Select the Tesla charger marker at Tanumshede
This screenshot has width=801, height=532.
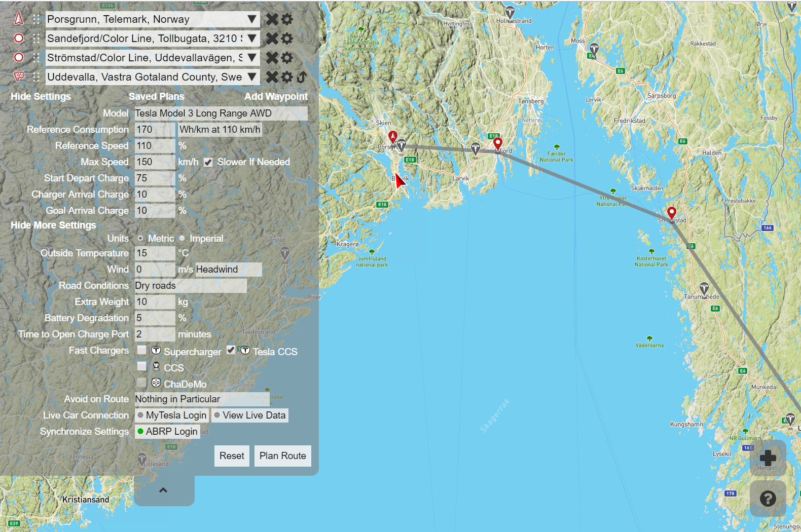(x=704, y=288)
